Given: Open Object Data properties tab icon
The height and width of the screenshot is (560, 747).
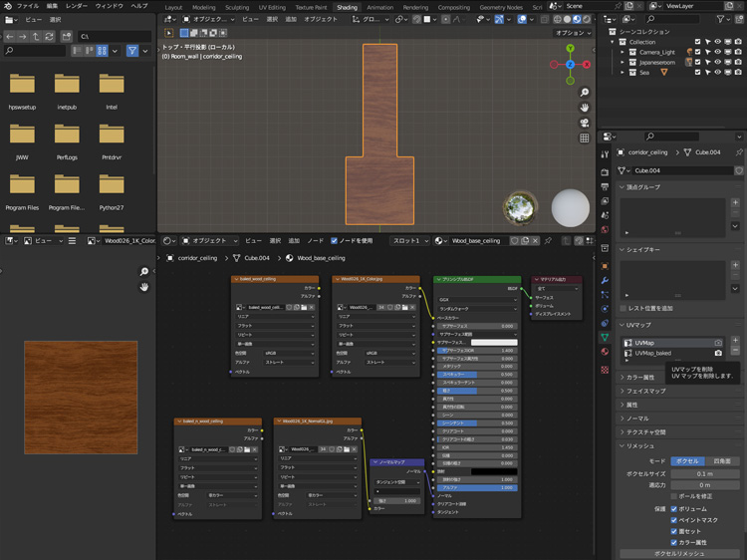Looking at the screenshot, I should (x=605, y=337).
